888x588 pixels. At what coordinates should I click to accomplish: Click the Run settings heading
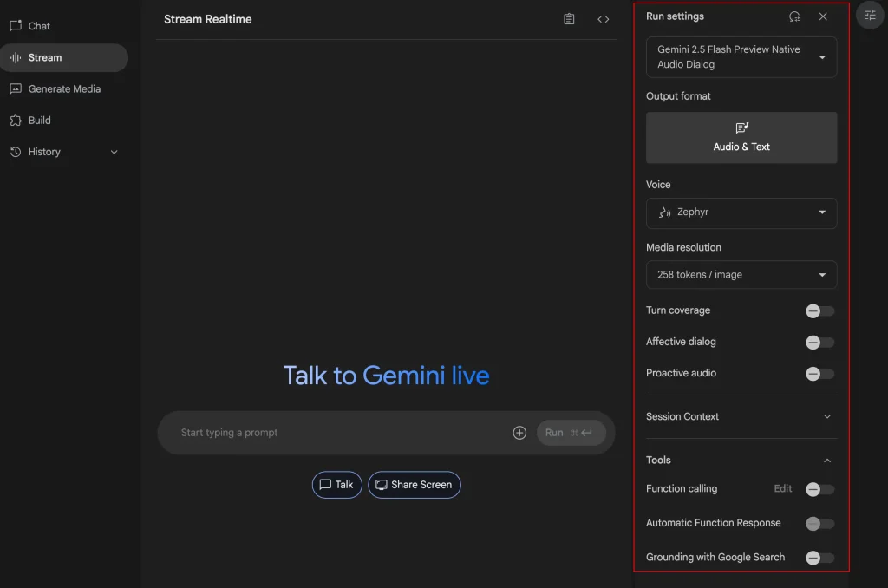(x=675, y=16)
